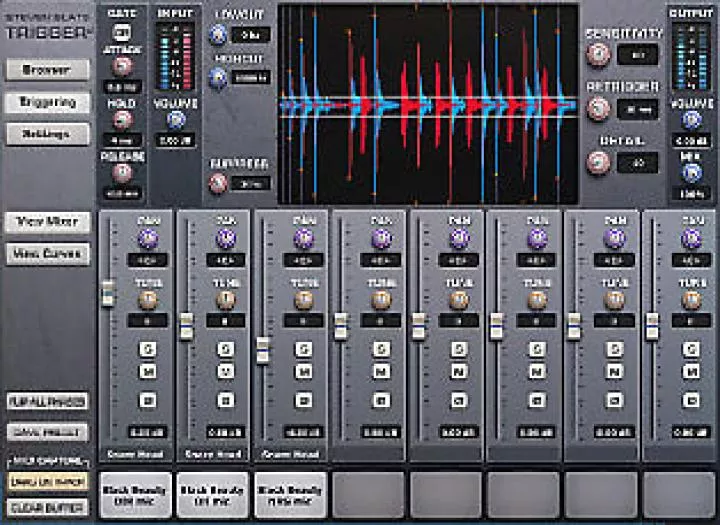Click the Tune knob on channel 5
Viewport: 720px width, 525px height.
[x=459, y=300]
